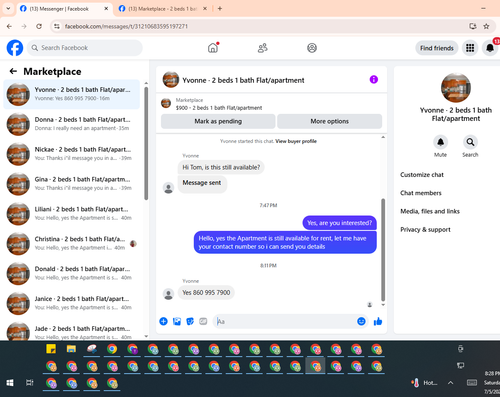Open the Facebook menu grid icon
500x397 pixels.
pos(470,48)
